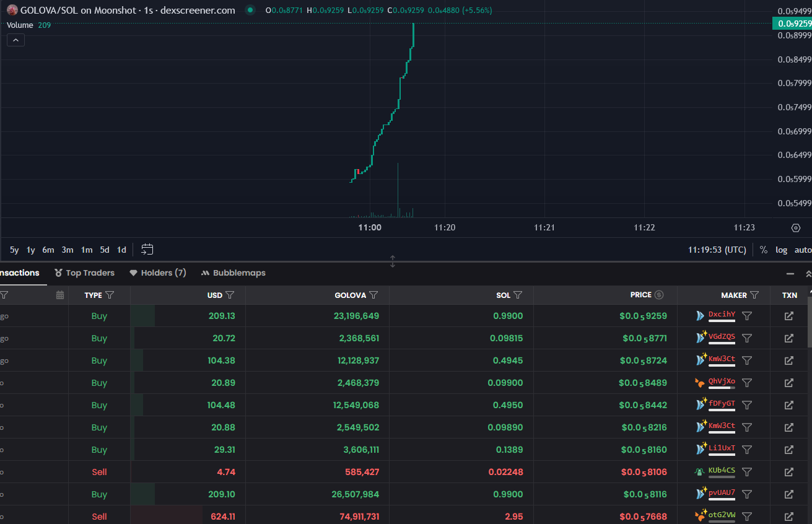Viewport: 812px width, 524px height.
Task: Open external transaction for otG2VW sell
Action: pos(788,517)
